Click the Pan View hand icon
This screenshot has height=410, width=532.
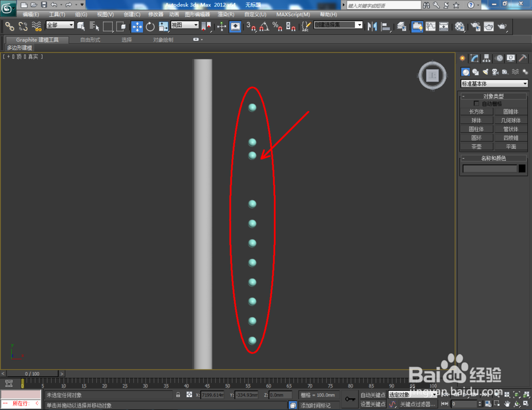pyautogui.click(x=507, y=404)
